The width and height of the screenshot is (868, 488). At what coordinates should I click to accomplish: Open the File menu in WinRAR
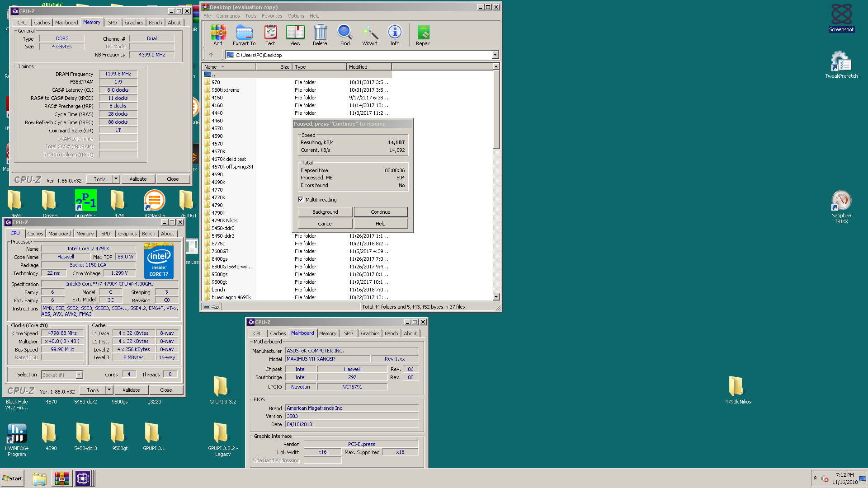(207, 16)
